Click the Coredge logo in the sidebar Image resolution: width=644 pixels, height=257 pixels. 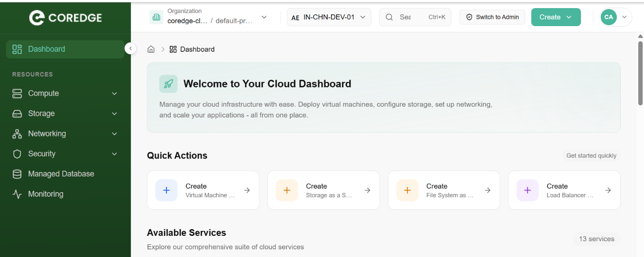click(x=66, y=18)
